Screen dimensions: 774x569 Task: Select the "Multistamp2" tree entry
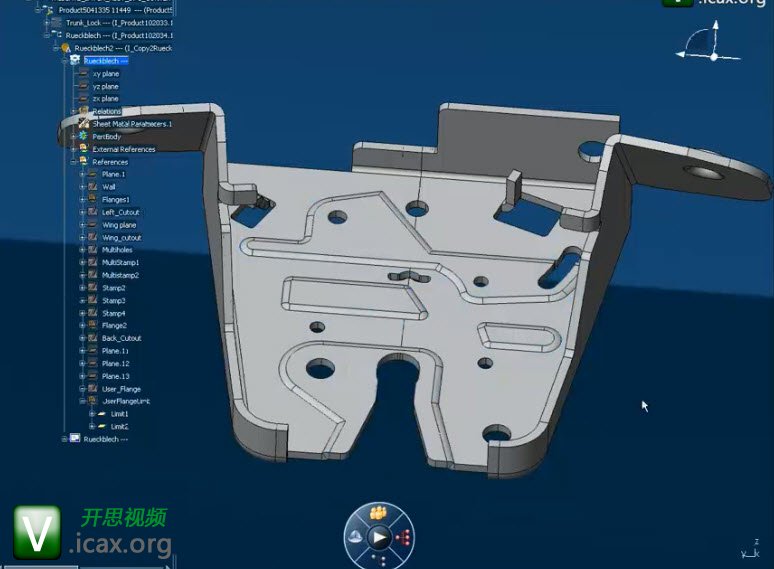click(120, 275)
